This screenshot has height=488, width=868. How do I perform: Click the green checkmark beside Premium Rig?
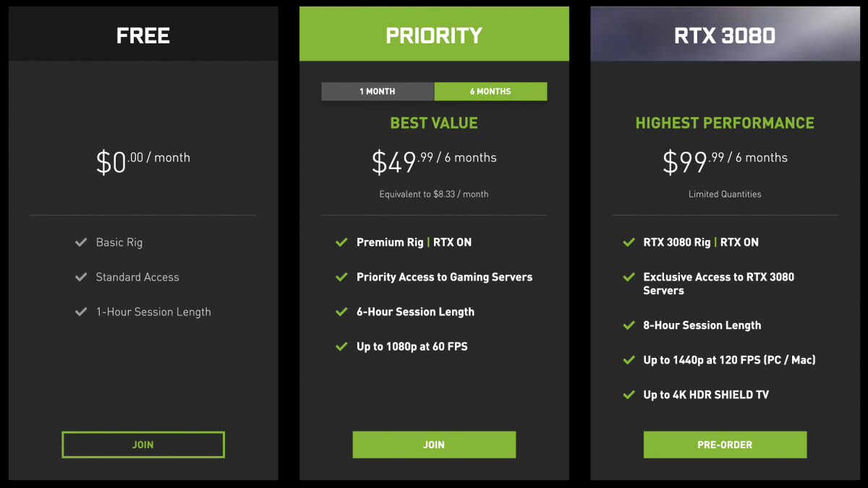tap(341, 242)
